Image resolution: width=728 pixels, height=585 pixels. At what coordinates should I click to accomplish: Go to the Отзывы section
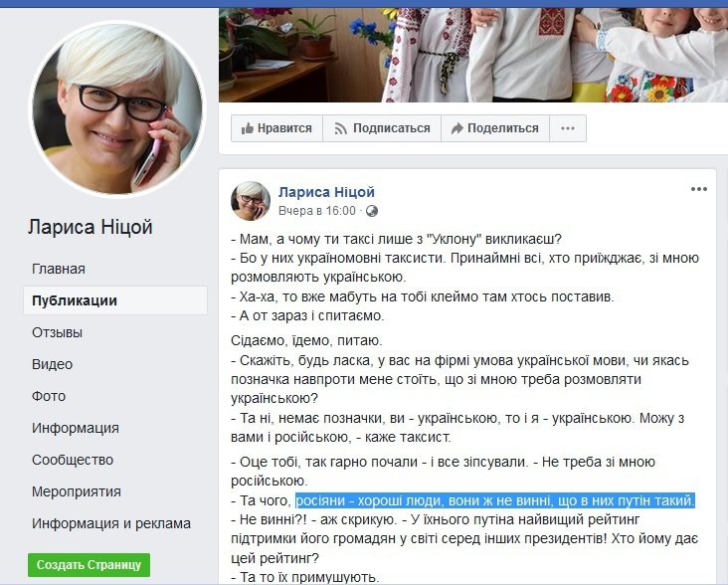(57, 332)
